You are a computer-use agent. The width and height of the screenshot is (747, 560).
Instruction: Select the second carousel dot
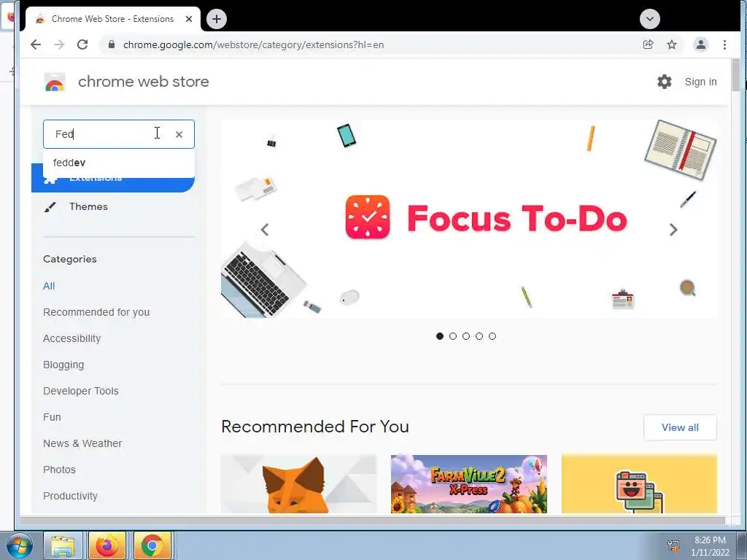[x=453, y=336]
